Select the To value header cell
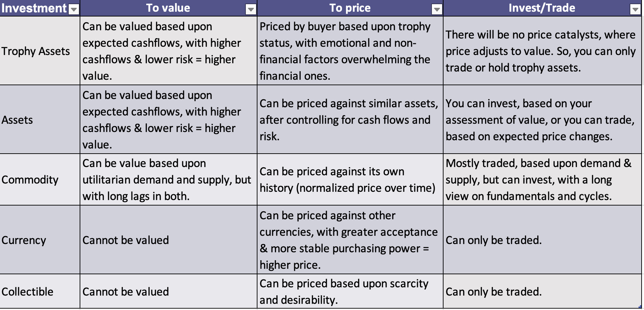The width and height of the screenshot is (644, 310). point(169,8)
